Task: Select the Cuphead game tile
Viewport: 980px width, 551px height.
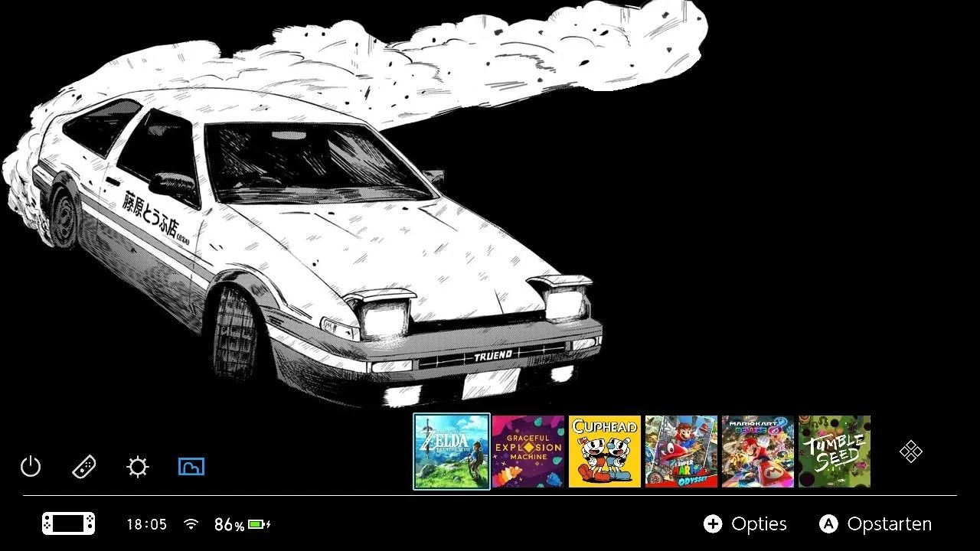Action: [x=605, y=452]
